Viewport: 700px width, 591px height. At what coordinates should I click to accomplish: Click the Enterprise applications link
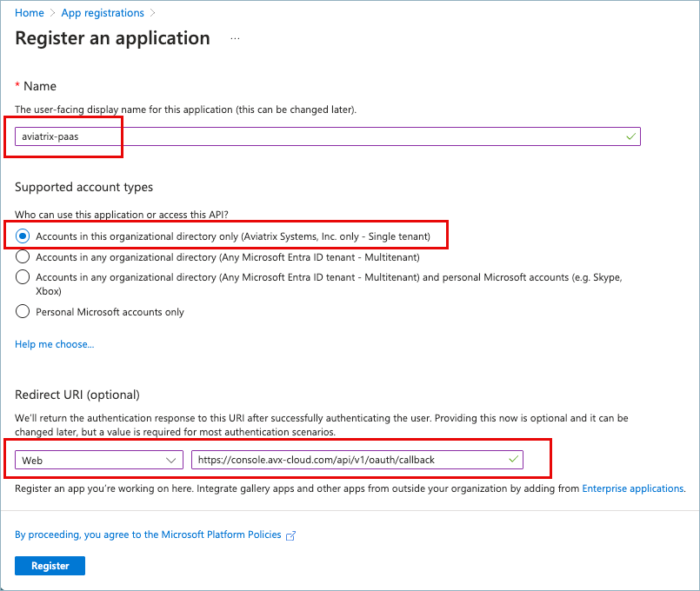[x=632, y=488]
